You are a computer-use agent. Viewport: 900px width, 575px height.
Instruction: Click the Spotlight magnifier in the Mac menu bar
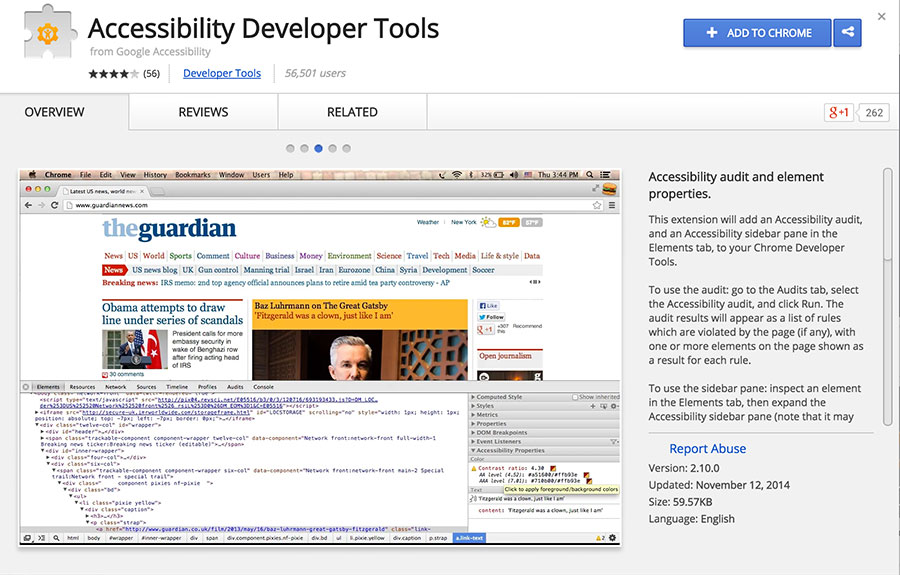click(589, 174)
